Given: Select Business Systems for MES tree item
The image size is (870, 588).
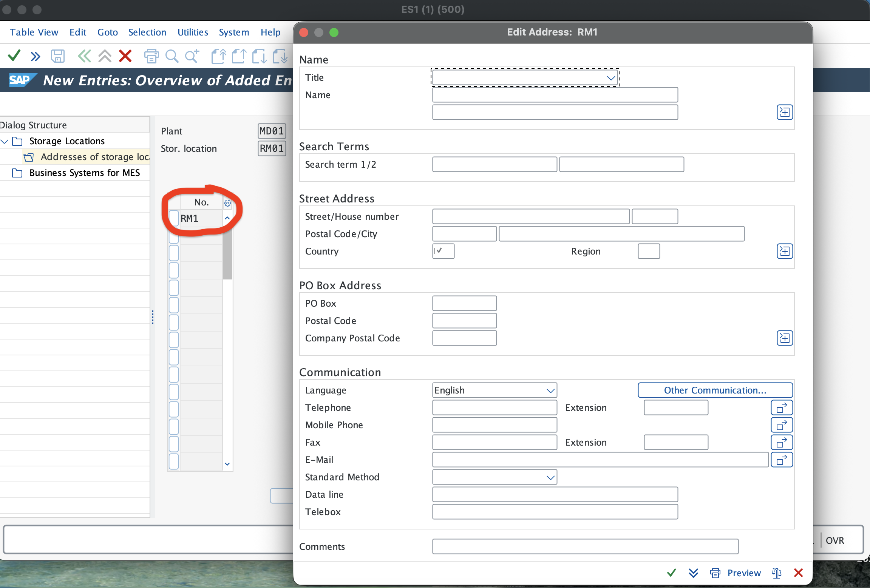Looking at the screenshot, I should (x=85, y=173).
